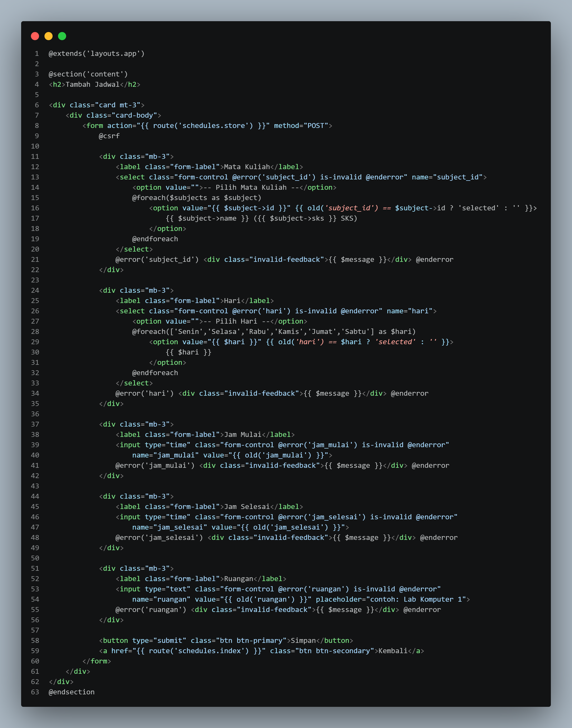Click the </option> tag on line 18

point(168,229)
